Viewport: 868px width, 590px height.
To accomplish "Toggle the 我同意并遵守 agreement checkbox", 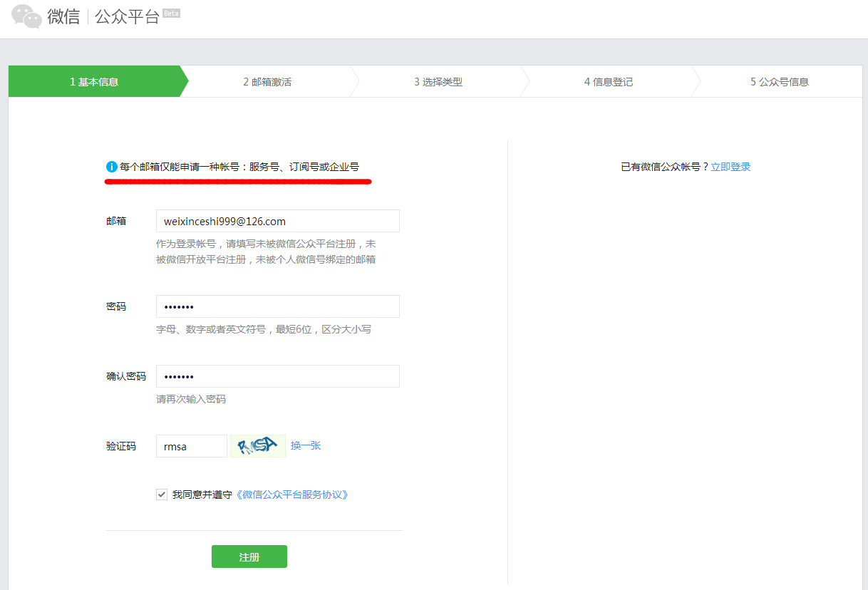I will (162, 495).
